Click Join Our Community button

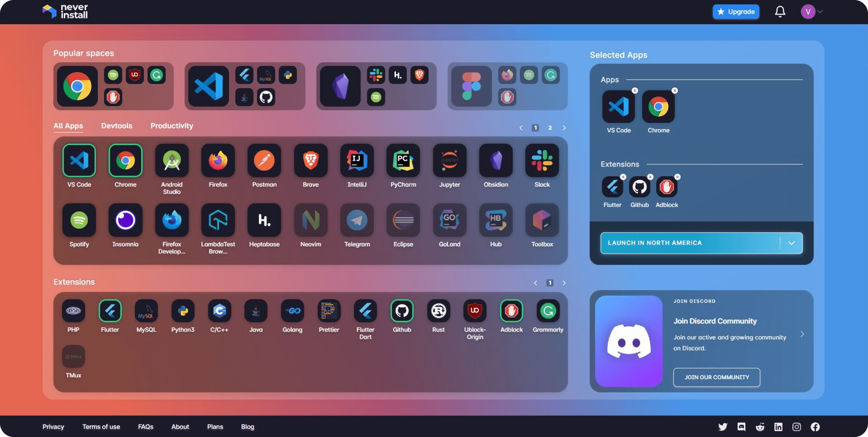(717, 377)
